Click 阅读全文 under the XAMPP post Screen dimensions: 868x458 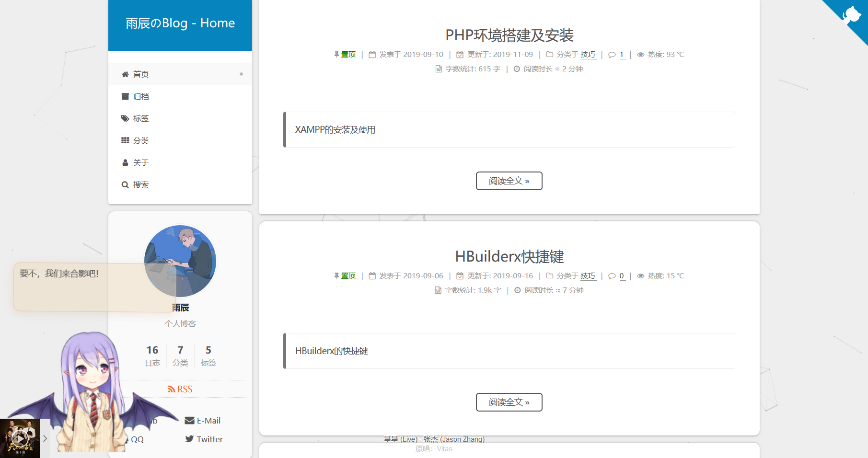pos(509,181)
